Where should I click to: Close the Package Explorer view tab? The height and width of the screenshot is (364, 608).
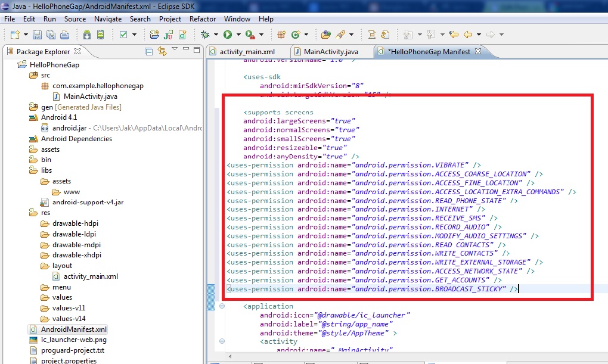[x=77, y=51]
